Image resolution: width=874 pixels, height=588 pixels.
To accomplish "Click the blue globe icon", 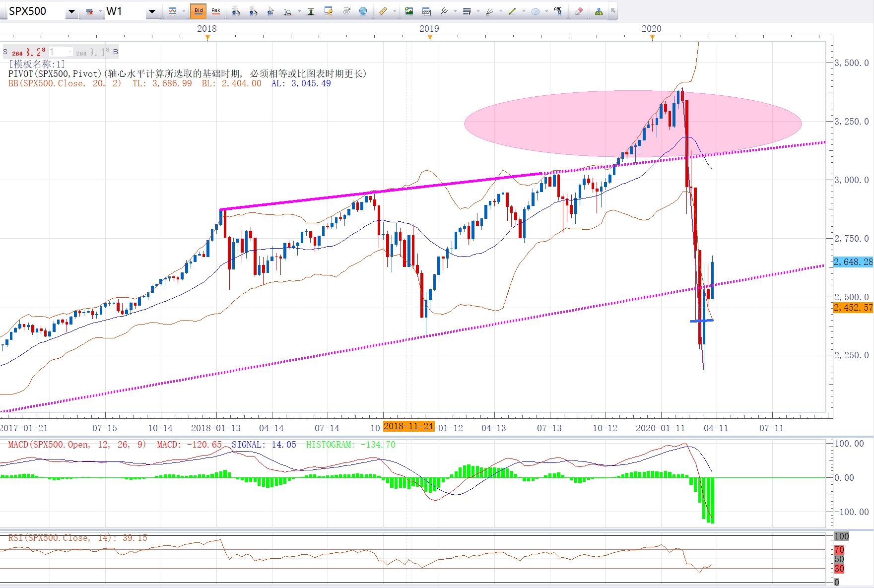I will (x=363, y=11).
